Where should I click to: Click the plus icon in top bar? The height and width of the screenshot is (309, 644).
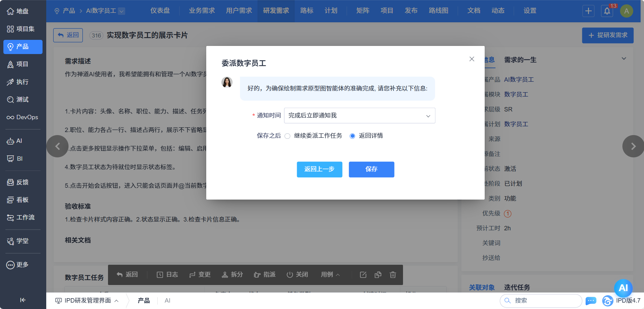pos(588,11)
